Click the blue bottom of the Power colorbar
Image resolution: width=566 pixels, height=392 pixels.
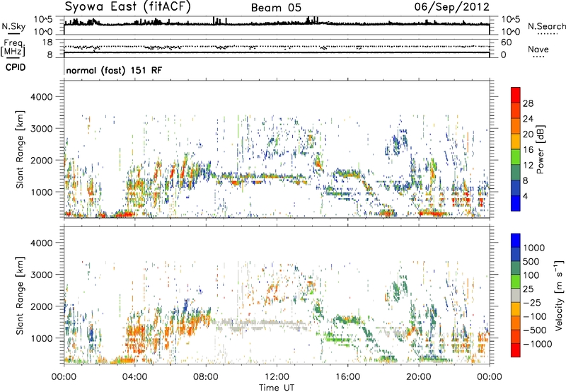516,203
